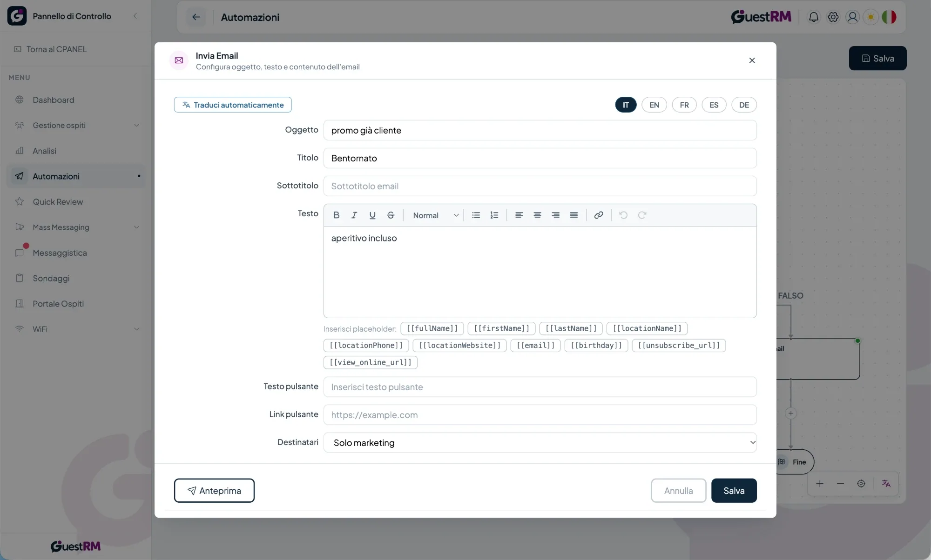Collapse the sidebar with chevron

pyautogui.click(x=135, y=16)
